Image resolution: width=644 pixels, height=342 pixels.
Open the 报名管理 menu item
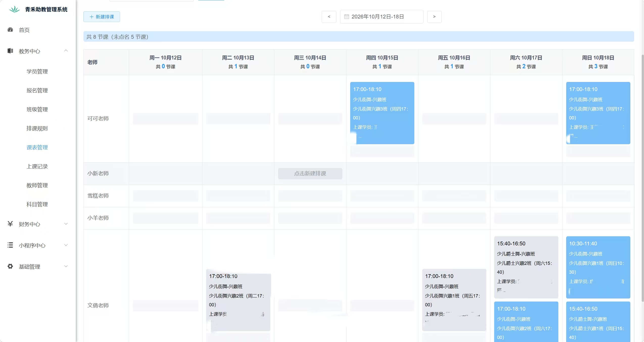click(37, 91)
